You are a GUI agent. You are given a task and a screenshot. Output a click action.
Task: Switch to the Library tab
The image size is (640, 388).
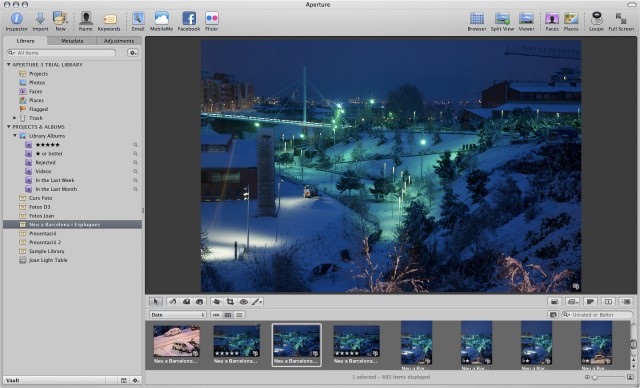pos(25,41)
